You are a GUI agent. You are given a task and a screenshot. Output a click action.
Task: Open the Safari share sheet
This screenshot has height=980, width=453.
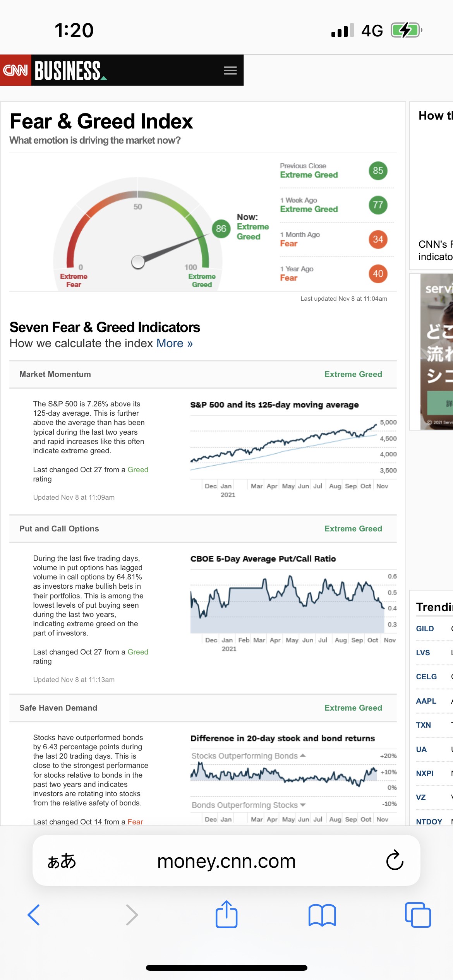226,914
